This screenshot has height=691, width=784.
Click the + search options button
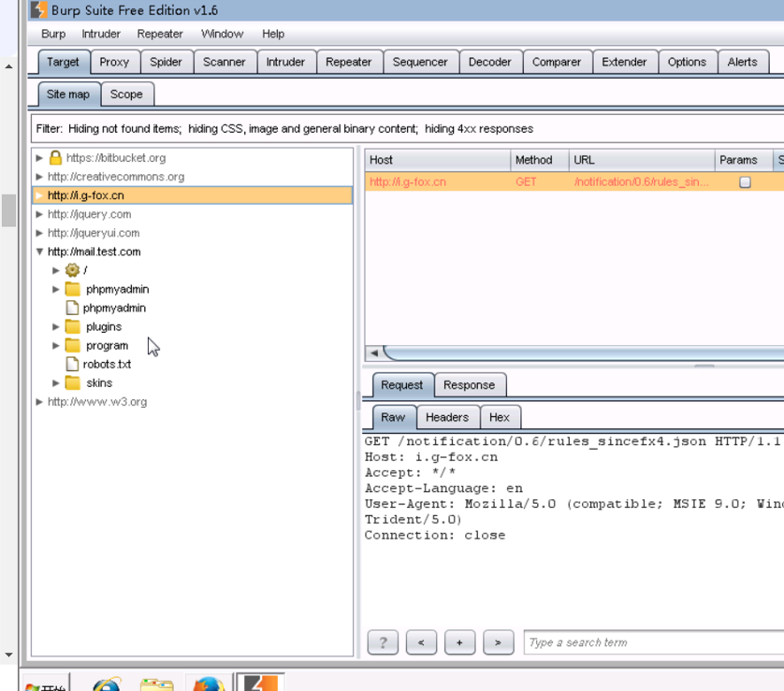click(460, 642)
